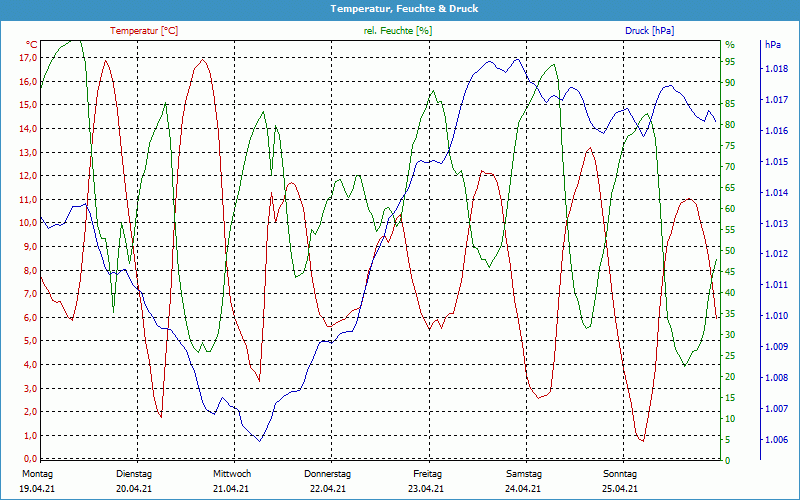Click temperature axis value '8,0'

[30, 270]
